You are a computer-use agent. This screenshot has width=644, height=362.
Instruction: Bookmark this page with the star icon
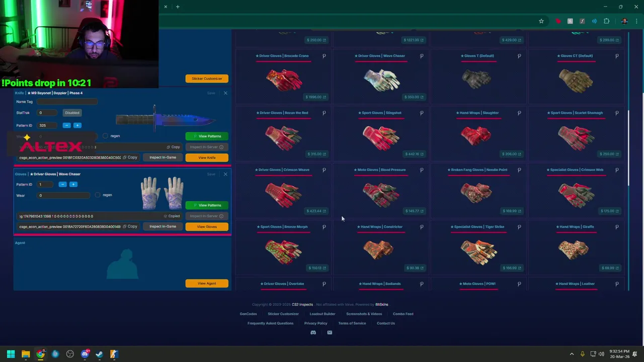click(541, 21)
